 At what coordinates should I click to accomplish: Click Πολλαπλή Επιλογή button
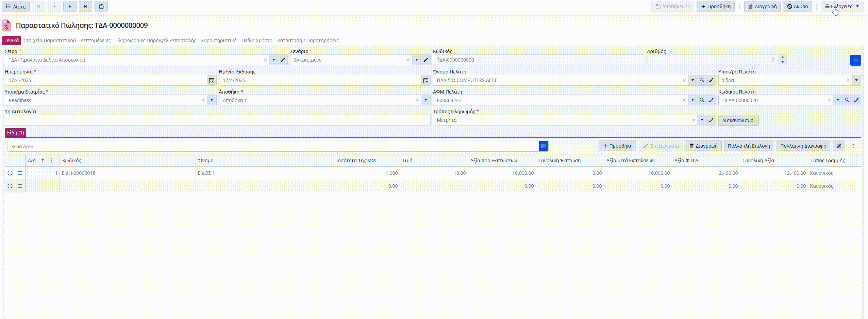(x=749, y=146)
